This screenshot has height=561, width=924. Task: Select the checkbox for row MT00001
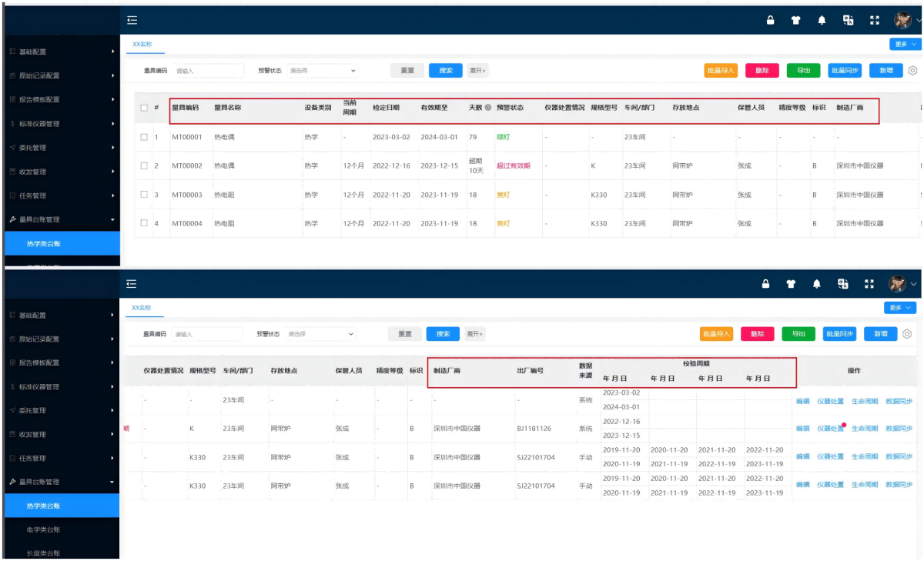(143, 136)
